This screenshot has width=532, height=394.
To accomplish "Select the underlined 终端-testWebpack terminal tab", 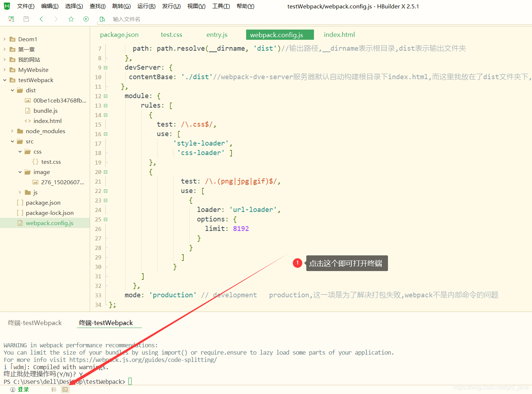I will 106,323.
